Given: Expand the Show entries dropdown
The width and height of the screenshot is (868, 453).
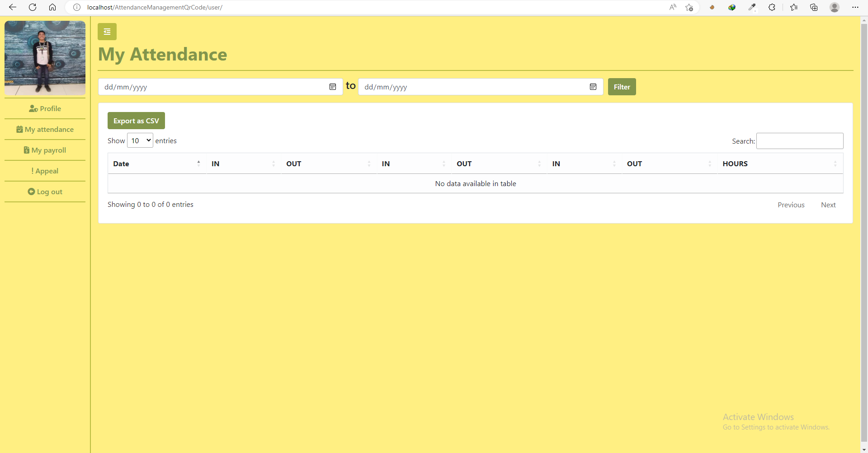Looking at the screenshot, I should (140, 140).
